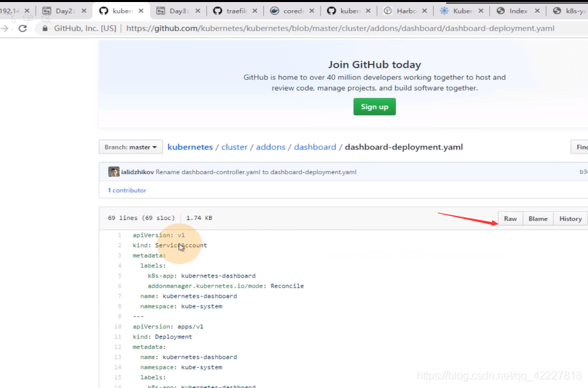The height and width of the screenshot is (388, 588).
Task: Click the Raw file button
Action: (510, 219)
